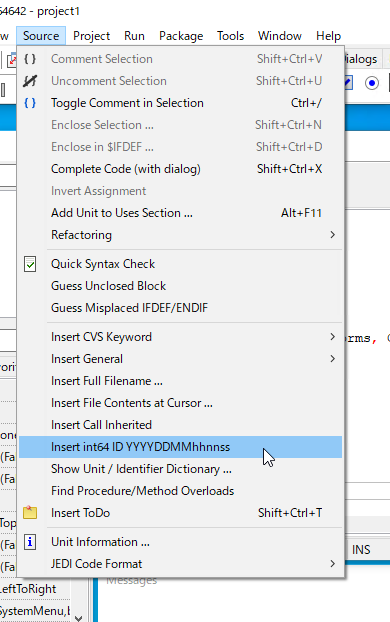The width and height of the screenshot is (390, 622).
Task: Open the Help menu
Action: click(328, 36)
